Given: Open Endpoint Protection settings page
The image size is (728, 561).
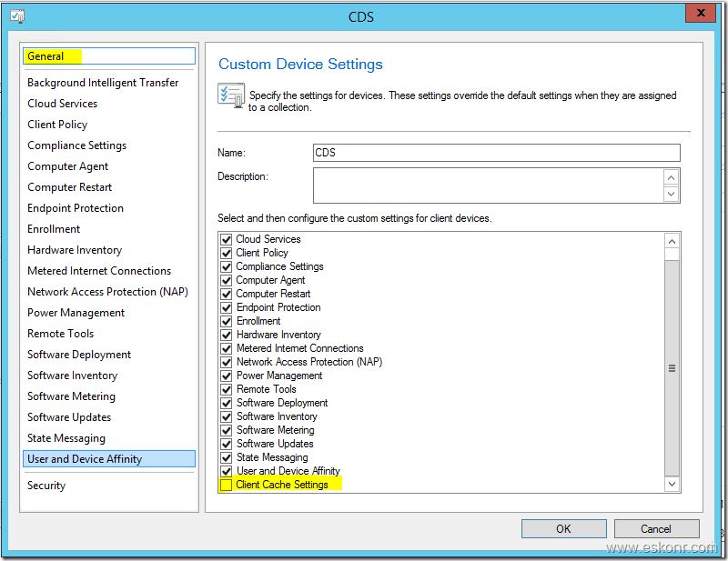Looking at the screenshot, I should coord(75,208).
